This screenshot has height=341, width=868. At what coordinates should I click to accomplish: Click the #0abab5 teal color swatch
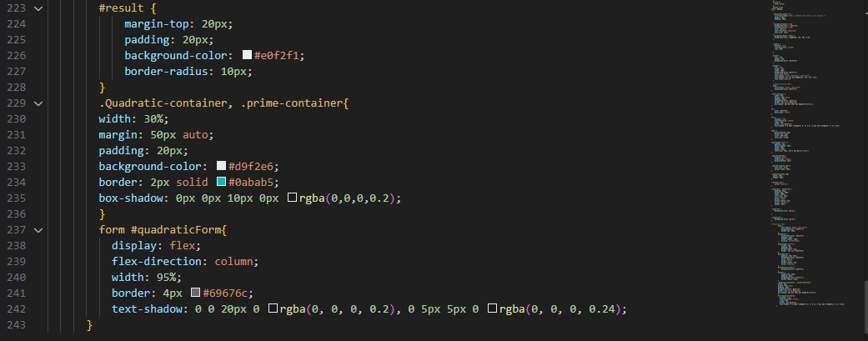point(222,182)
